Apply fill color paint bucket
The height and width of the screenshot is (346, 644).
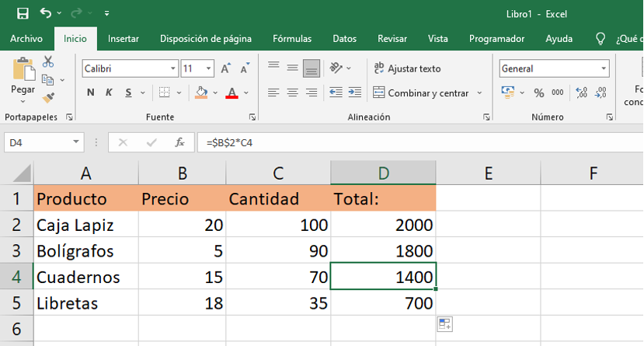tap(201, 93)
